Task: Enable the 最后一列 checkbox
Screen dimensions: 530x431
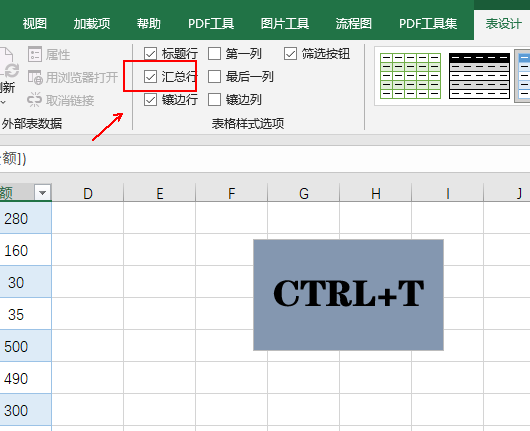Action: pyautogui.click(x=214, y=77)
